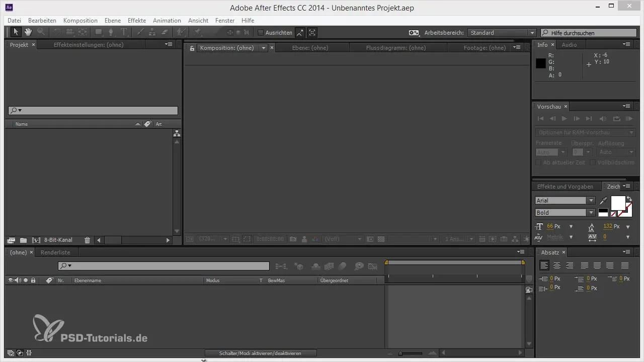Select the Clone Stamp tool
The height and width of the screenshot is (362, 644).
tap(152, 32)
